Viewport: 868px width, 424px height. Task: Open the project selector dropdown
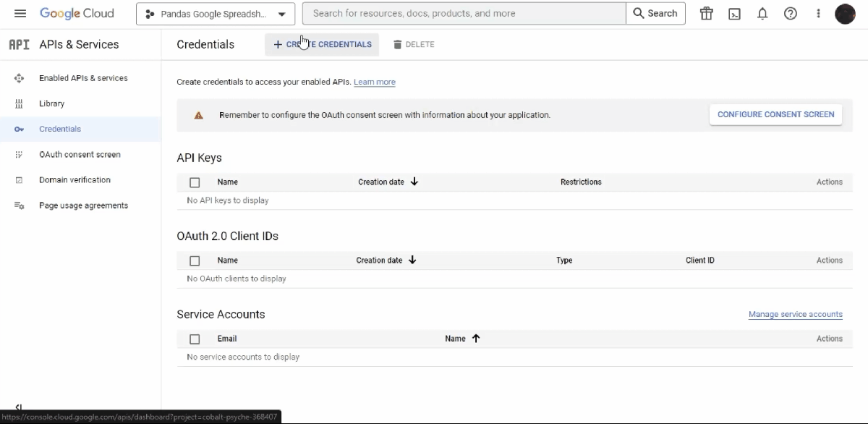215,13
